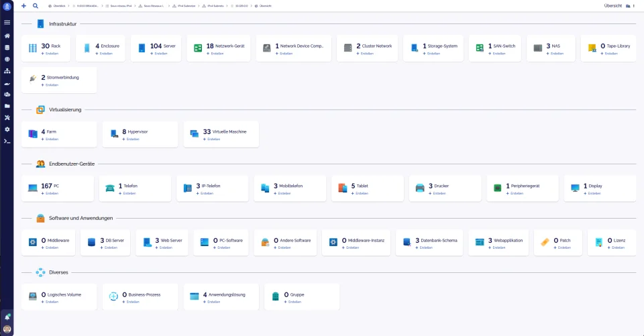Click the Tablet icon
Screen dimensions: 644x336
click(x=343, y=188)
